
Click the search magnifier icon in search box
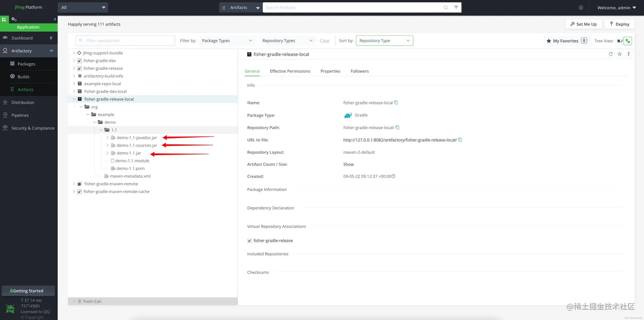[446, 7]
